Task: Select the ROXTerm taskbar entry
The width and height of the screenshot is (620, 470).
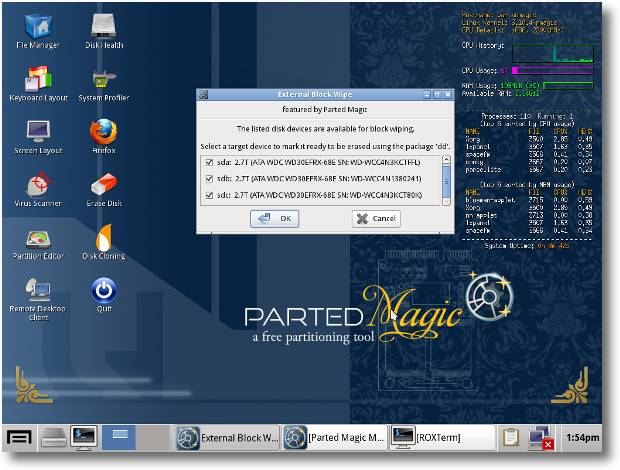Action: 442,438
